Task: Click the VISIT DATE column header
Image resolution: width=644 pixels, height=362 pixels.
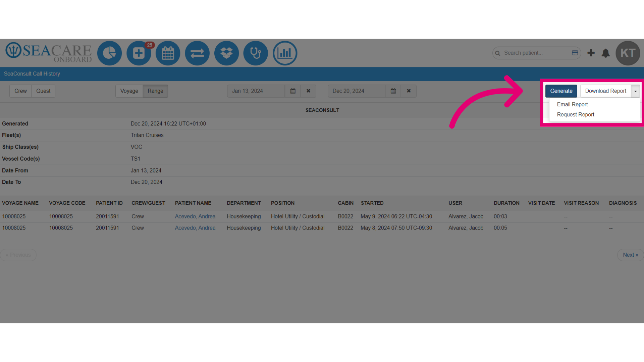Action: coord(541,203)
